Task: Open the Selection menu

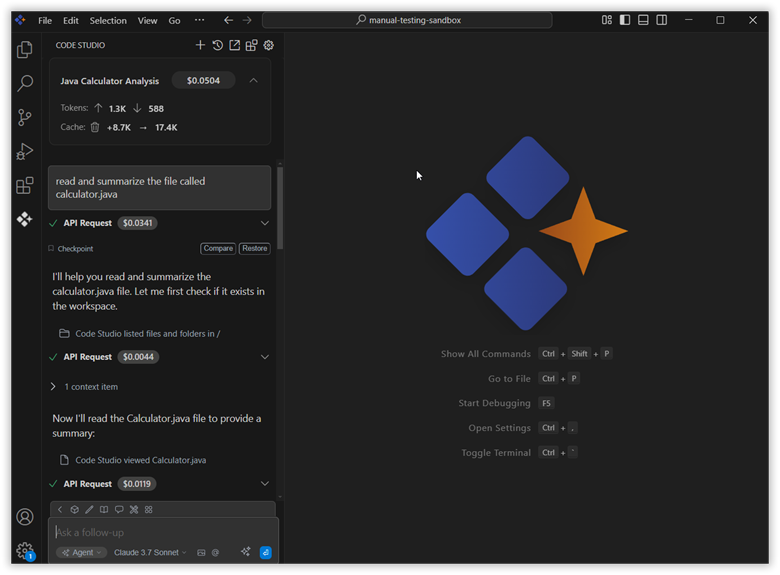Action: tap(108, 20)
